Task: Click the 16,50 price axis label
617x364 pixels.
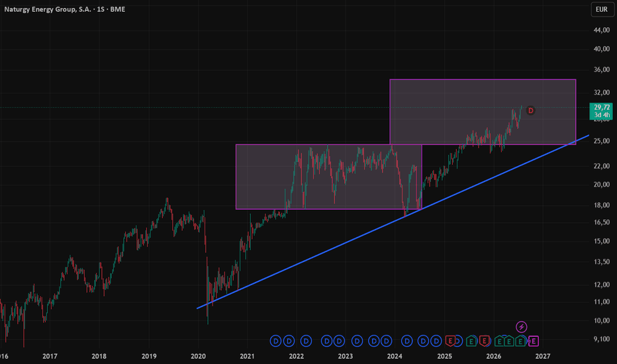Action: (x=602, y=222)
